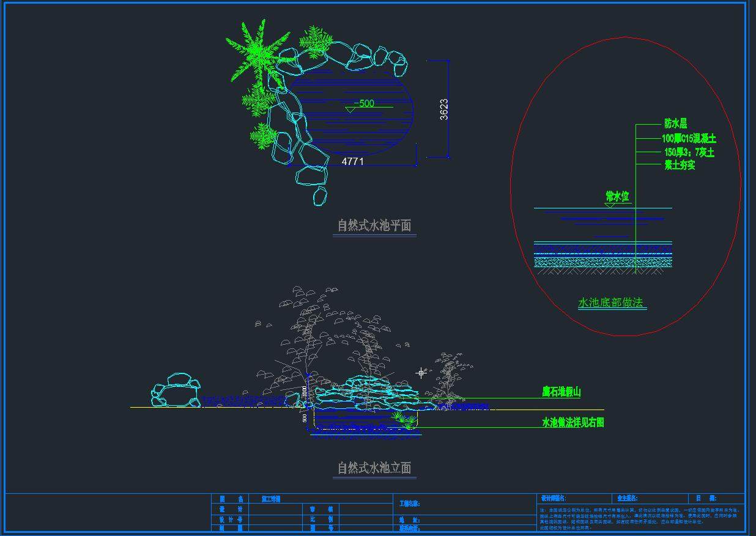
Task: Select the 常水位 water level symbol
Action: tap(617, 197)
